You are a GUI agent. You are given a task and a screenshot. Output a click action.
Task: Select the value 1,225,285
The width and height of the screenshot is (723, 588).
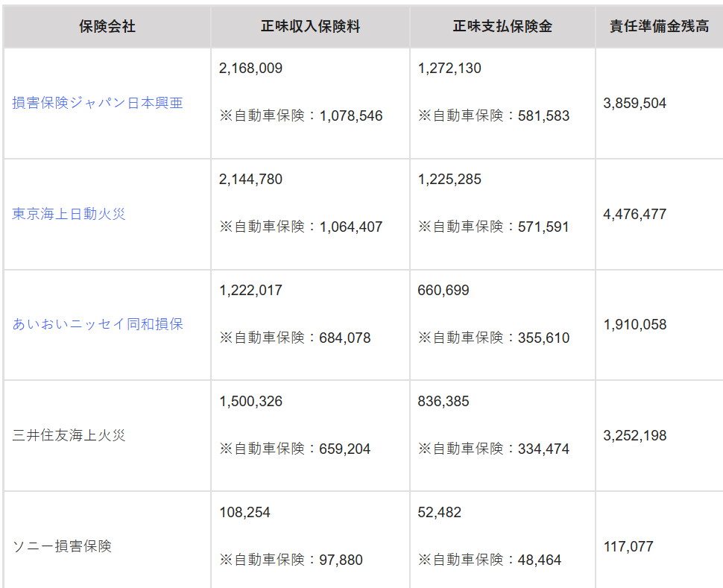(449, 180)
